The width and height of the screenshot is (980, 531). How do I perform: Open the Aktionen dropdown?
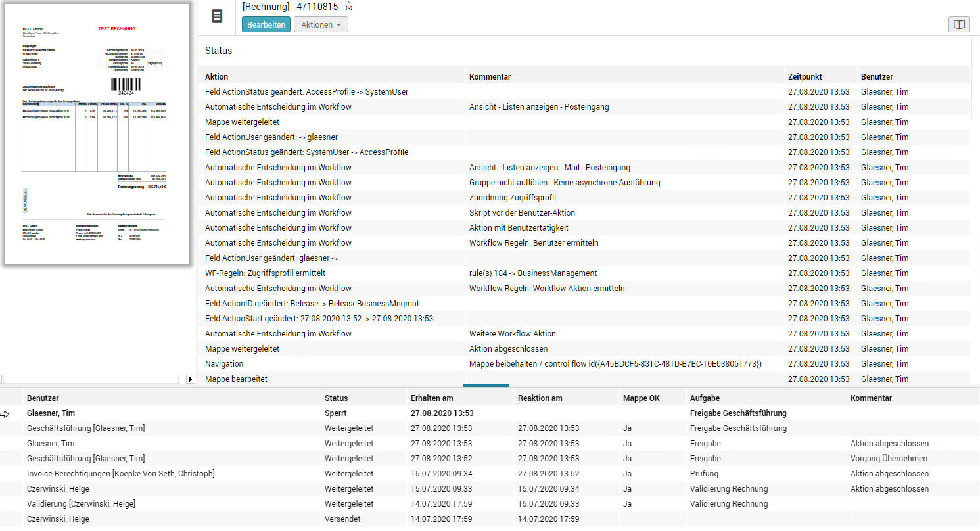pos(321,24)
